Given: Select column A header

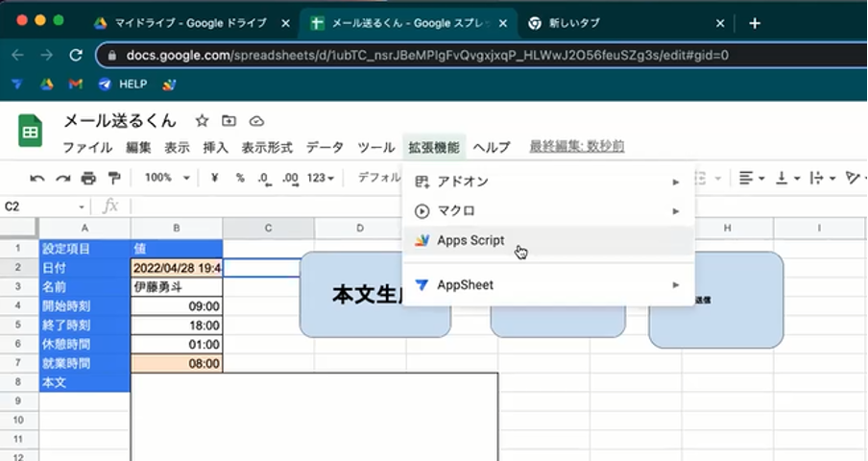Looking at the screenshot, I should (x=84, y=228).
